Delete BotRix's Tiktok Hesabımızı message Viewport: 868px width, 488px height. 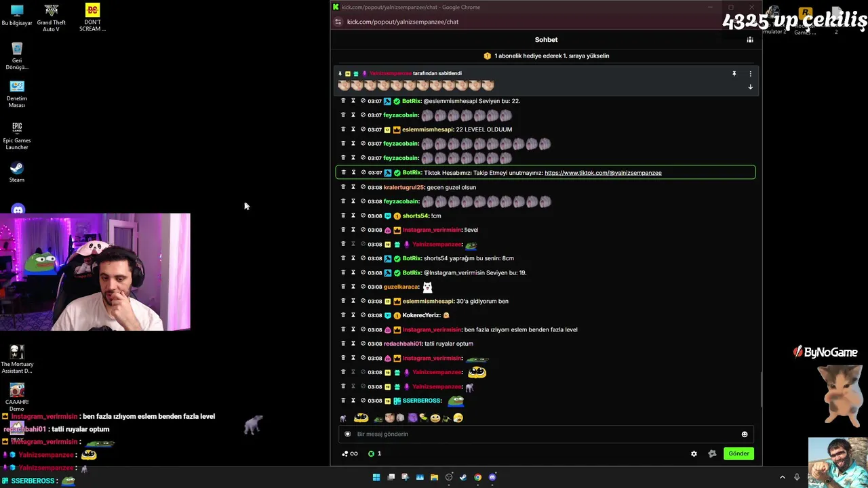[343, 173]
